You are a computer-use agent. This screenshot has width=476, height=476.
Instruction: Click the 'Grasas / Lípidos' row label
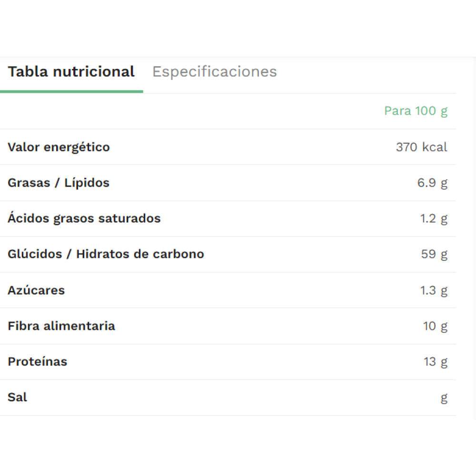tap(59, 183)
